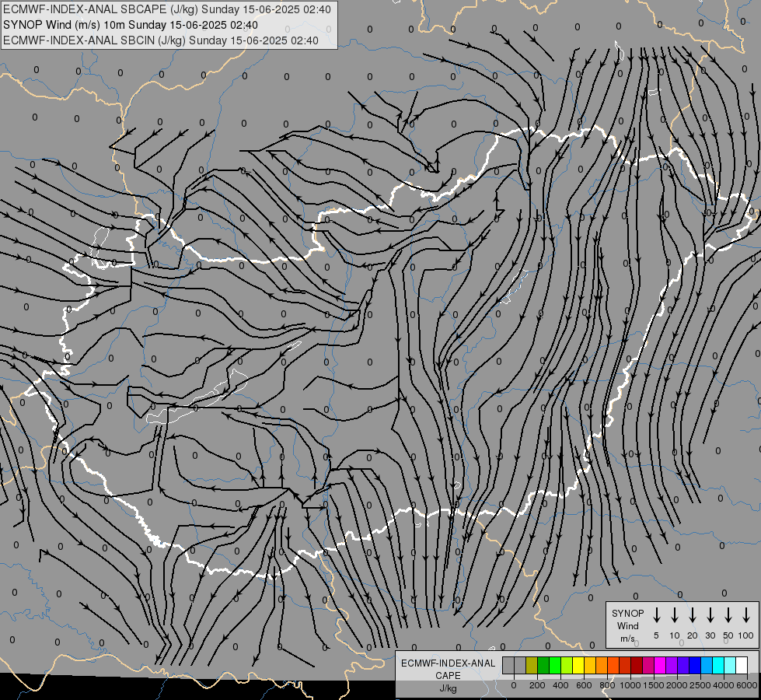
Task: Select the 1500 value on CAPE scale
Action: pos(654,685)
